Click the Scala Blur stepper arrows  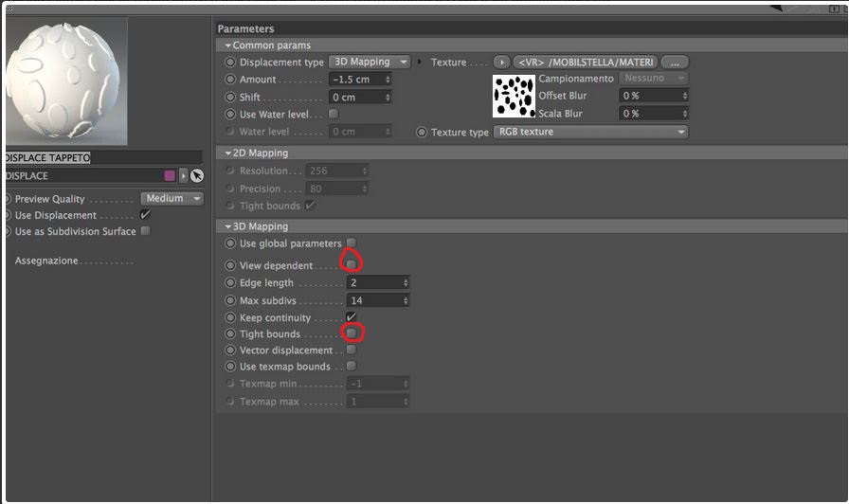coord(685,113)
